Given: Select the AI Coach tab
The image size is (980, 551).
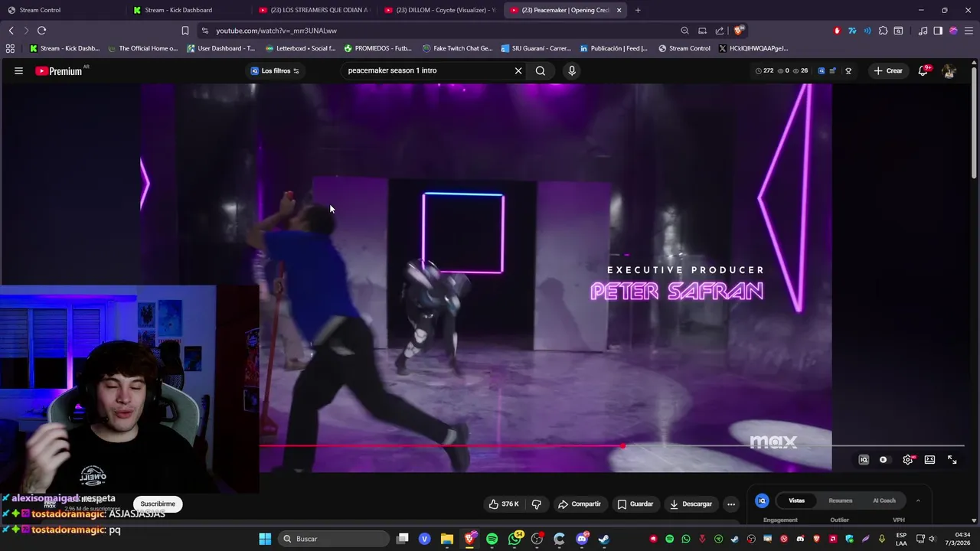Looking at the screenshot, I should tap(884, 500).
